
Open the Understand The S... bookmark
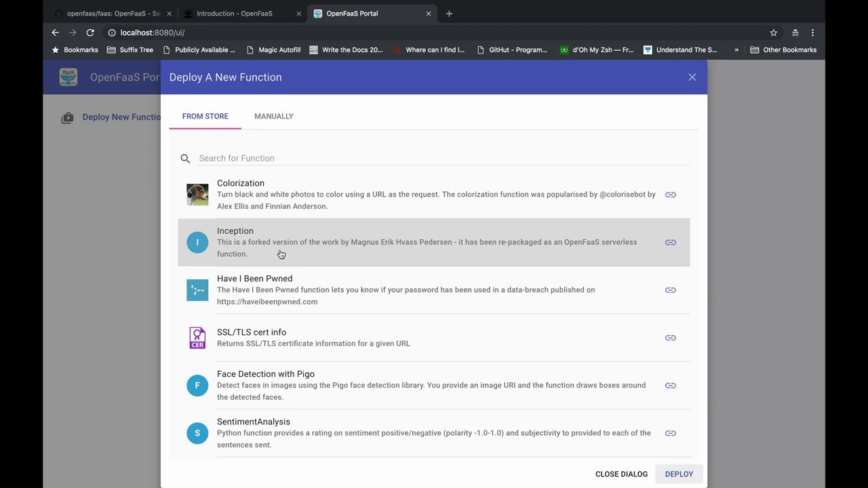pyautogui.click(x=680, y=50)
